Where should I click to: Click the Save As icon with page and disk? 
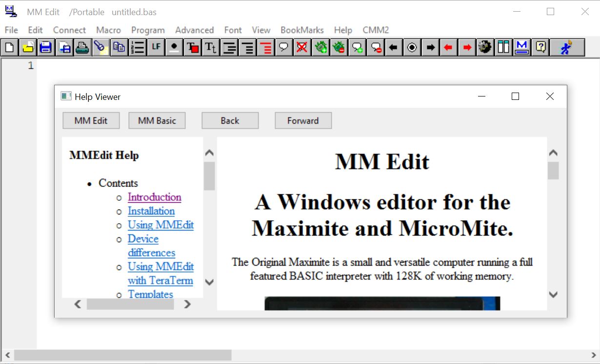[64, 47]
